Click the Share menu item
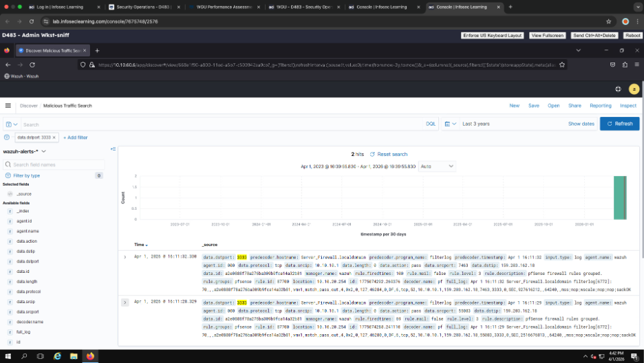The height and width of the screenshot is (363, 644). pos(575,105)
